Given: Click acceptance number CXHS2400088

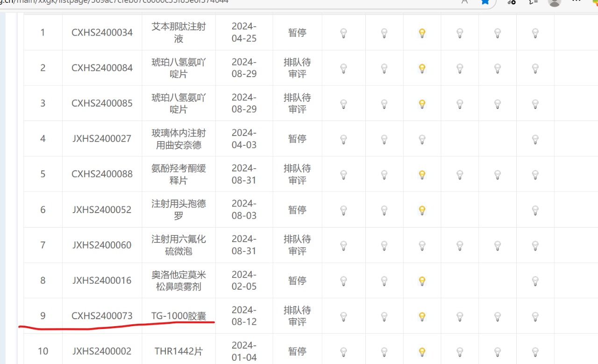Looking at the screenshot, I should (102, 174).
